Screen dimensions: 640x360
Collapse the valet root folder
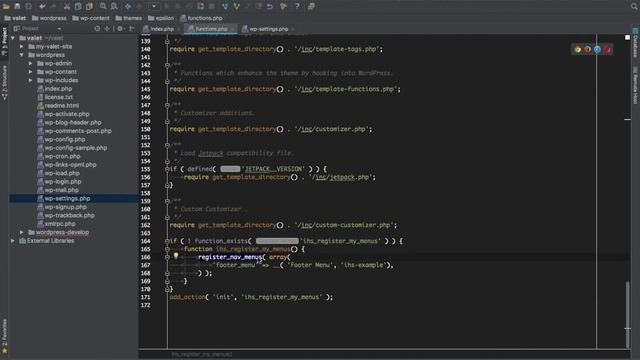click(x=13, y=38)
